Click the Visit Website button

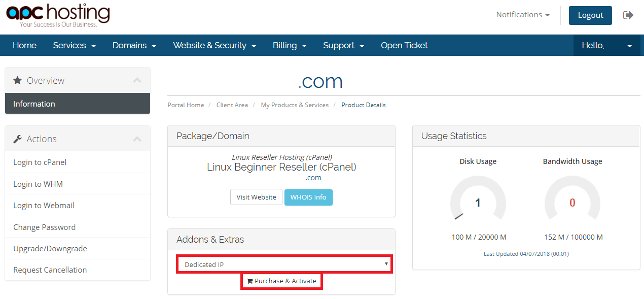pos(256,197)
